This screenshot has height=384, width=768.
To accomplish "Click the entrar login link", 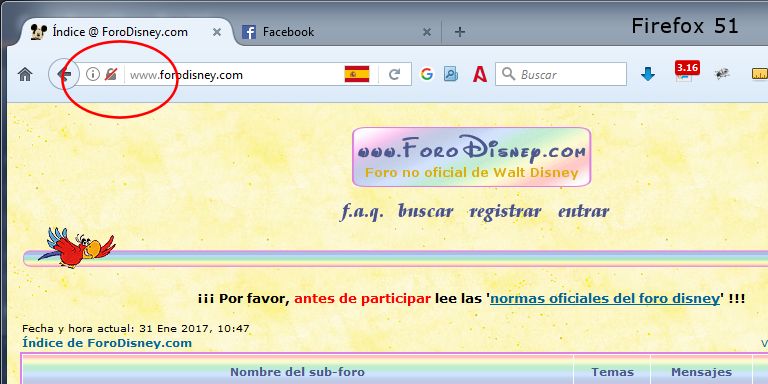I will point(584,212).
